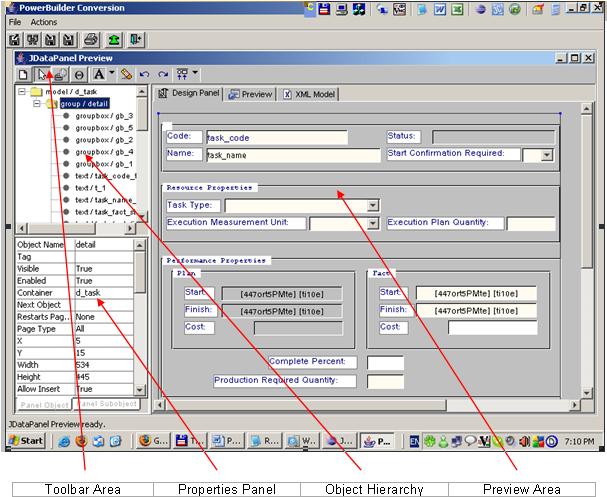Screen dimensions: 607x497
Task: Select group / detail in the tree
Action: [x=84, y=104]
